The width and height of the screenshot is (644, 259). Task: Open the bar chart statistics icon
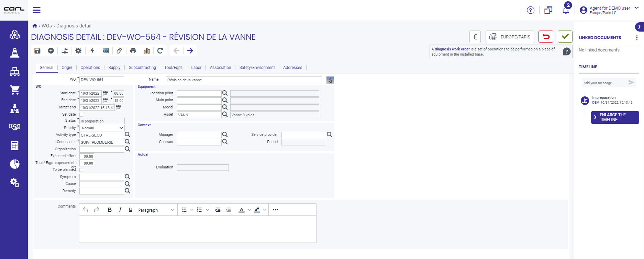tap(147, 51)
